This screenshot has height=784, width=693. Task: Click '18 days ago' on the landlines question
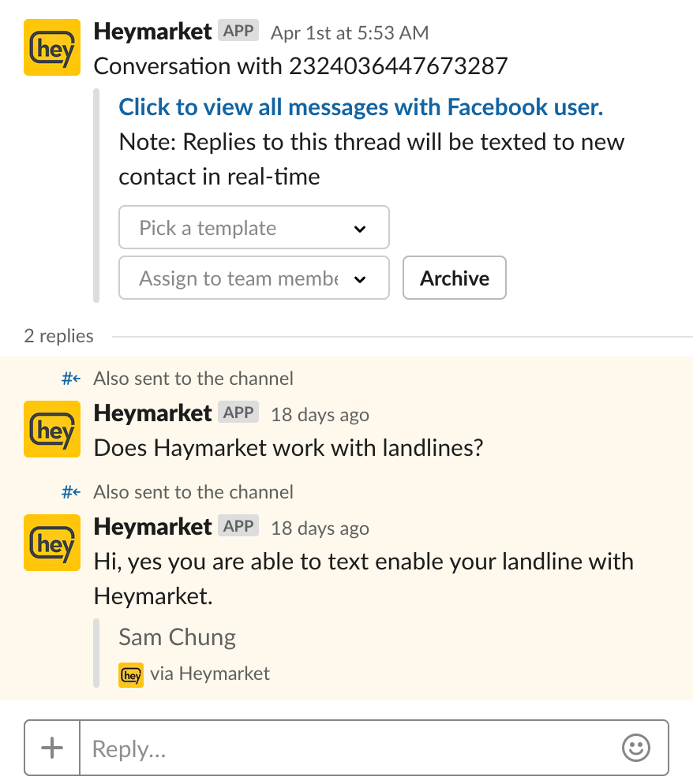(x=320, y=415)
